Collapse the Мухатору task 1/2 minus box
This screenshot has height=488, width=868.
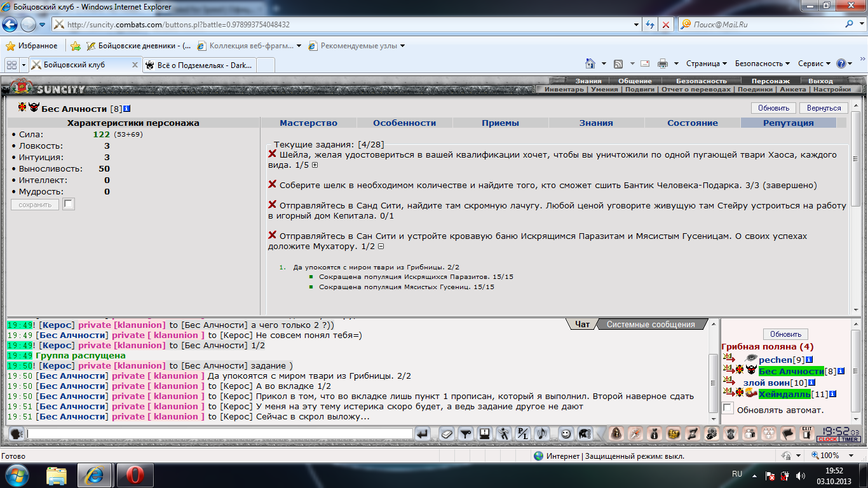click(x=381, y=247)
